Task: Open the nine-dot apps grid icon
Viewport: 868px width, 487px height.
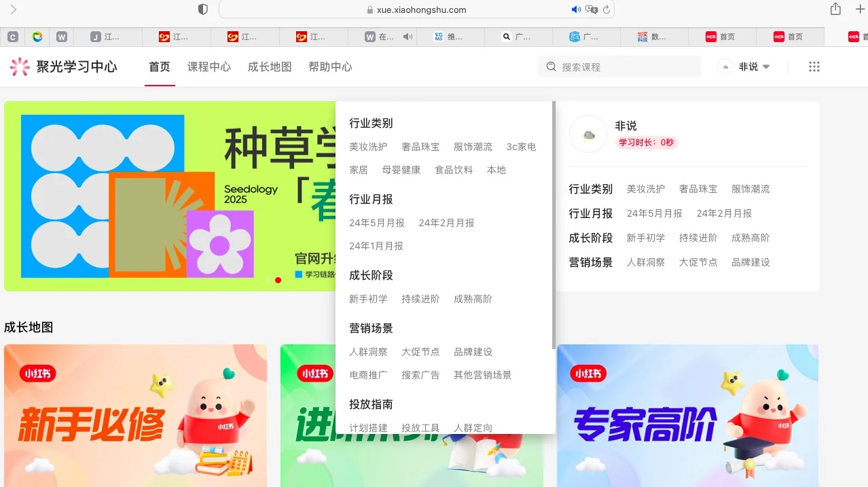Action: tap(814, 67)
